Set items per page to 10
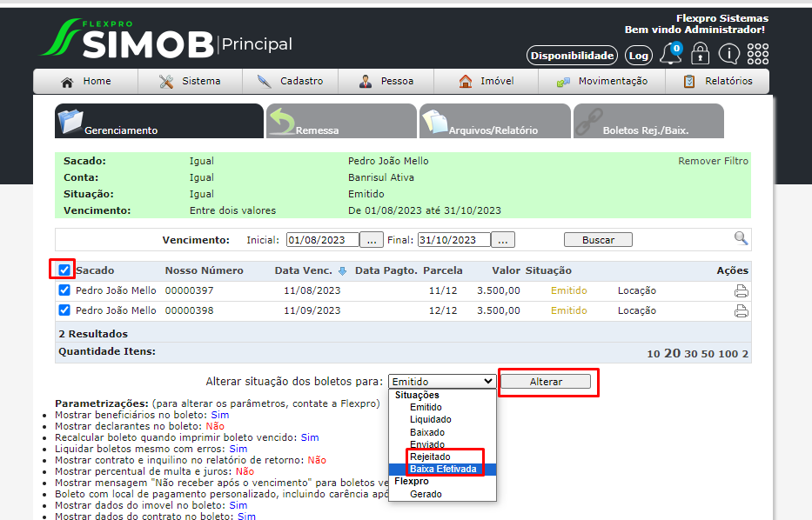 654,354
